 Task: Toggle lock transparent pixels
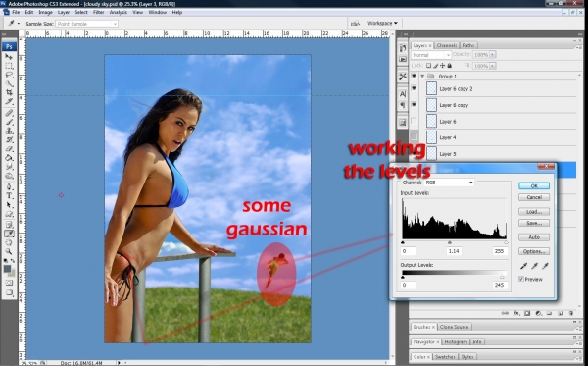[428, 66]
